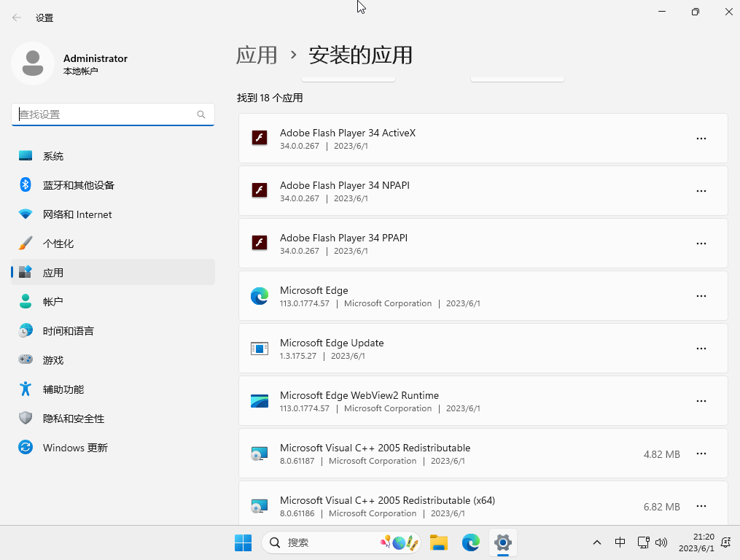Click the Visual C++ 2005 (x64) icon
The image size is (740, 560).
[260, 506]
